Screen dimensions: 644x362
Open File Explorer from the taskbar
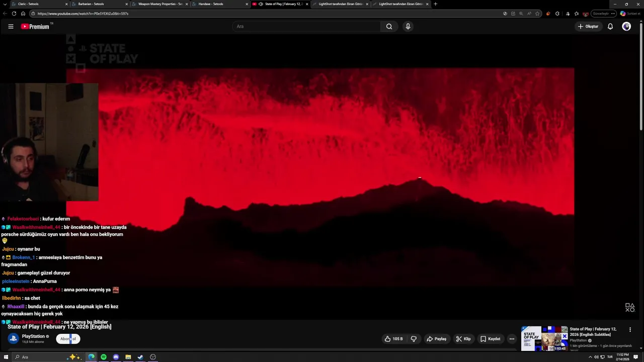[x=128, y=357]
